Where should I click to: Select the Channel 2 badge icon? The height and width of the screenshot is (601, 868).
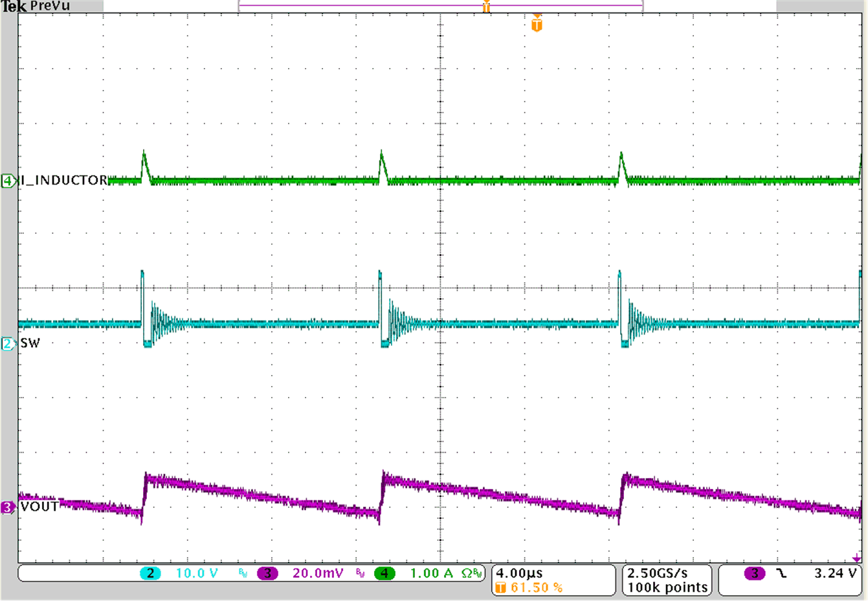(x=150, y=573)
